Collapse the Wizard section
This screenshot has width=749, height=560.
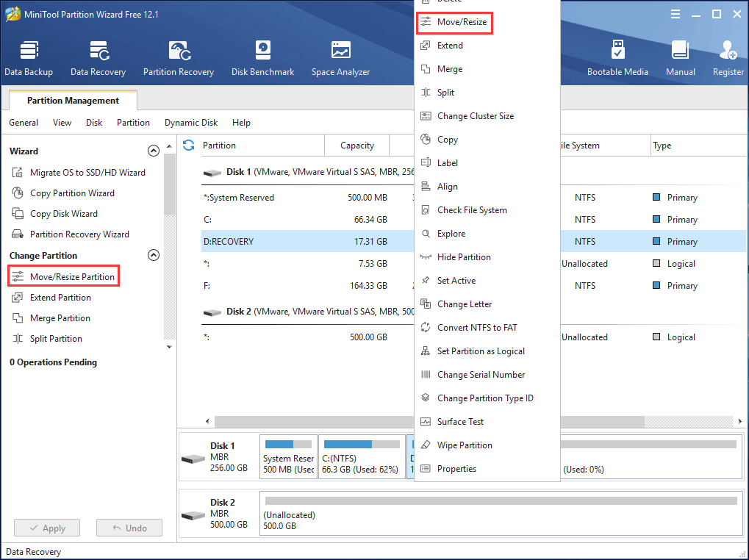point(154,151)
